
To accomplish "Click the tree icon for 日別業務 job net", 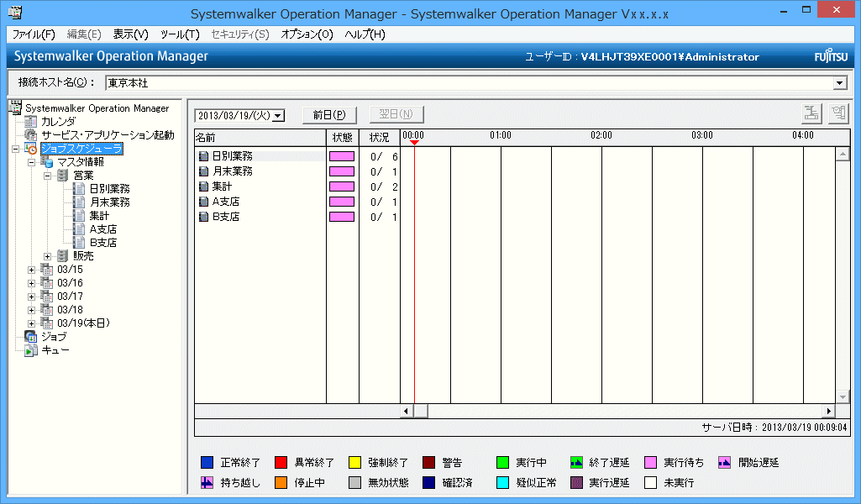I will pos(80,189).
